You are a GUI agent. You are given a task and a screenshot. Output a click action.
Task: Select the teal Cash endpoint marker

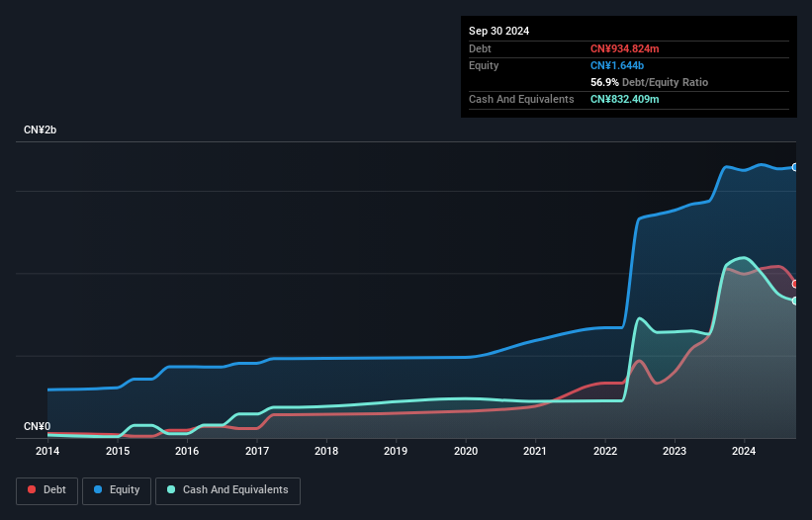pyautogui.click(x=795, y=301)
